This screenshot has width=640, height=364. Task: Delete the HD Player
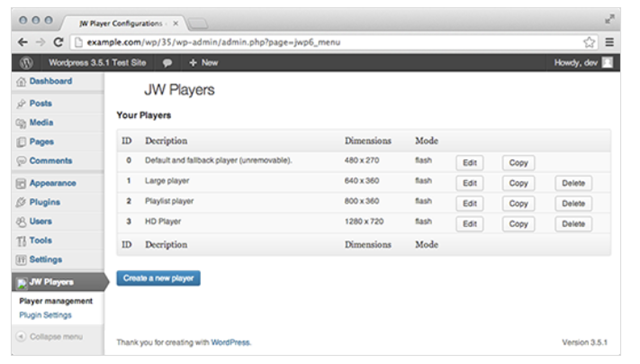click(x=573, y=224)
